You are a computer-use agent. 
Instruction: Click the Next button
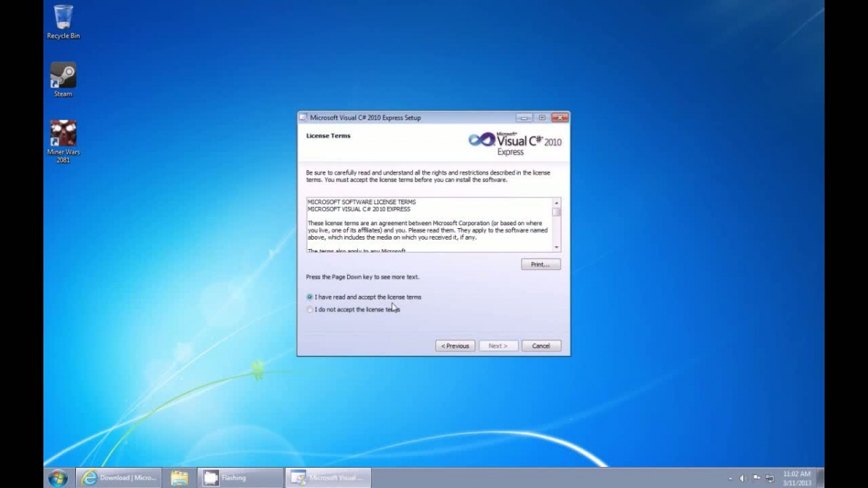(x=498, y=346)
